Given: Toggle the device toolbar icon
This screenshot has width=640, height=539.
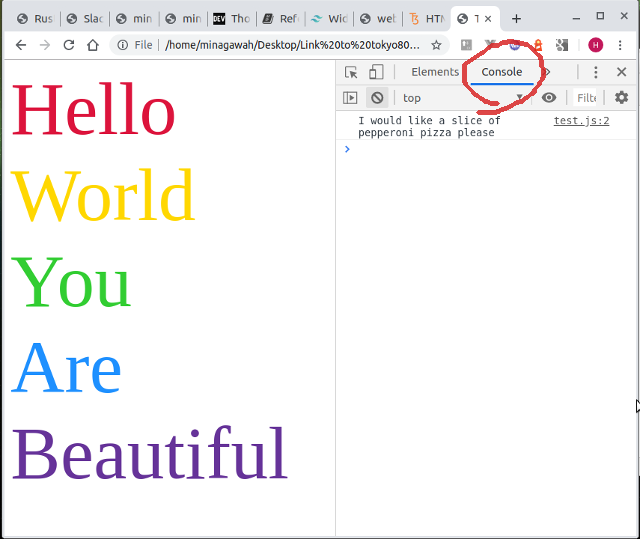Looking at the screenshot, I should [376, 72].
